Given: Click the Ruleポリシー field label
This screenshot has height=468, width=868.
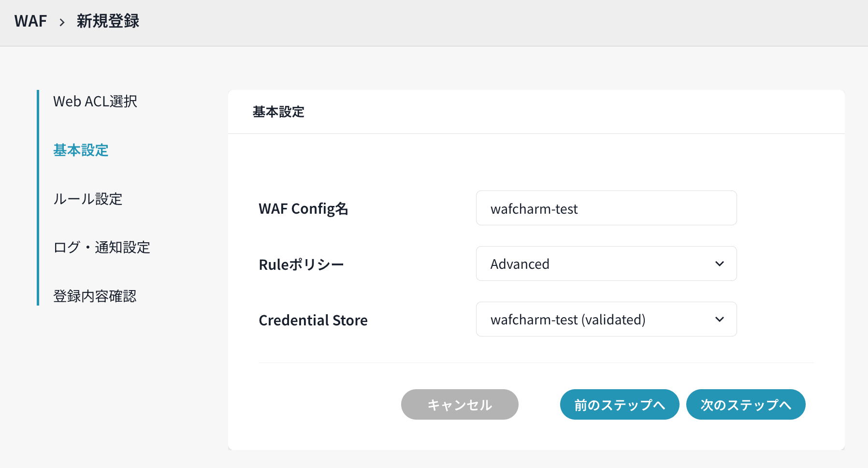Looking at the screenshot, I should click(301, 264).
